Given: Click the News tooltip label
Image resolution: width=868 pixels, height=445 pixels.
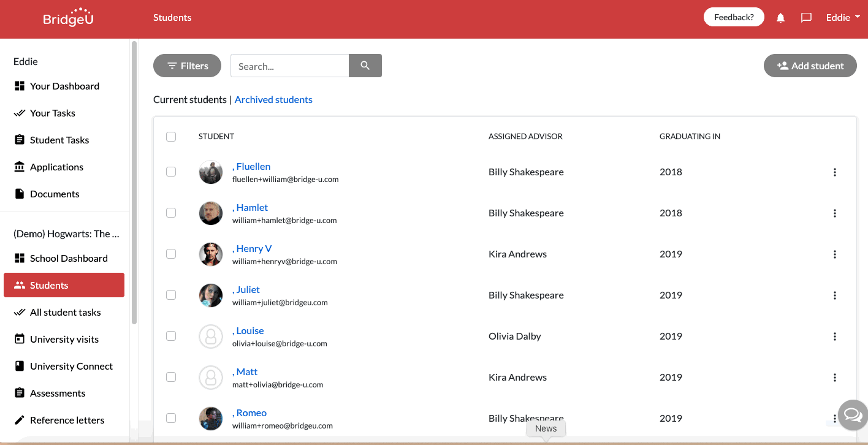Looking at the screenshot, I should 546,428.
